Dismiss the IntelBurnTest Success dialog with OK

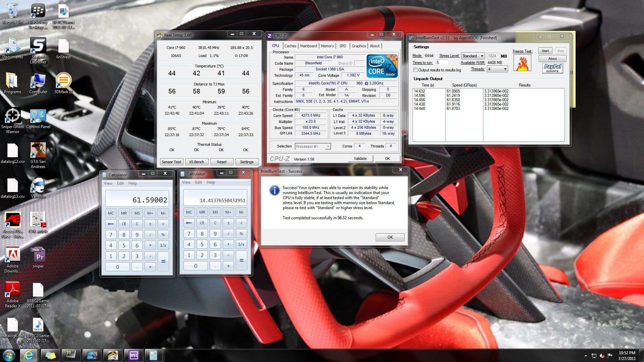390,237
